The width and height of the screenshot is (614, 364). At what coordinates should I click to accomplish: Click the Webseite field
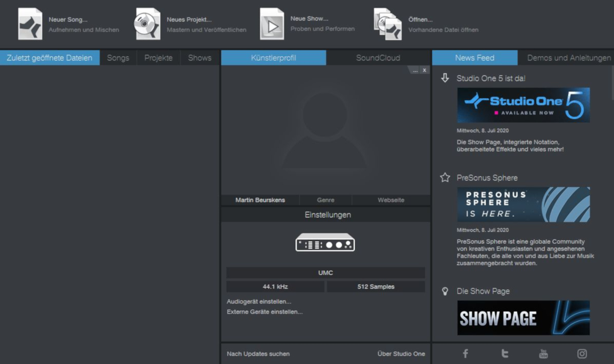(x=391, y=200)
